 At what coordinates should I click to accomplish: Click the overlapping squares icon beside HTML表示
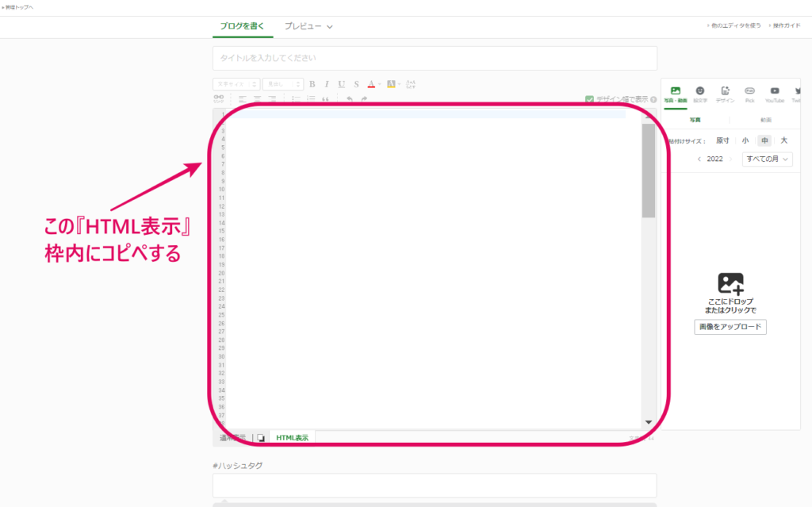[x=261, y=438]
